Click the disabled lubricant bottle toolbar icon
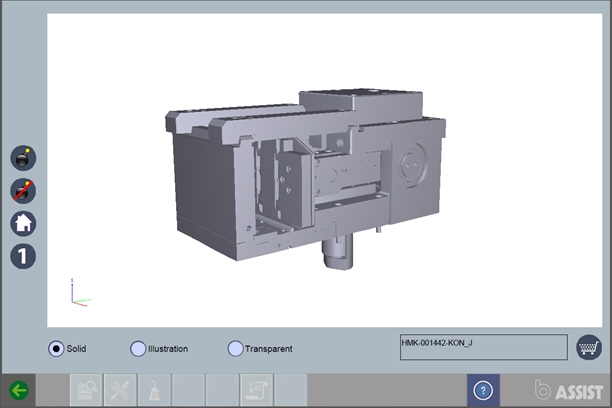The height and width of the screenshot is (408, 612). point(154,390)
